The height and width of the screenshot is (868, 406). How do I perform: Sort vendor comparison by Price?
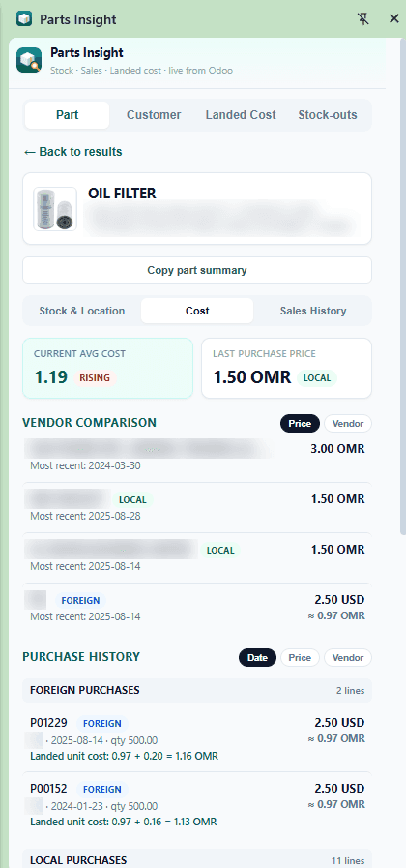[300, 424]
